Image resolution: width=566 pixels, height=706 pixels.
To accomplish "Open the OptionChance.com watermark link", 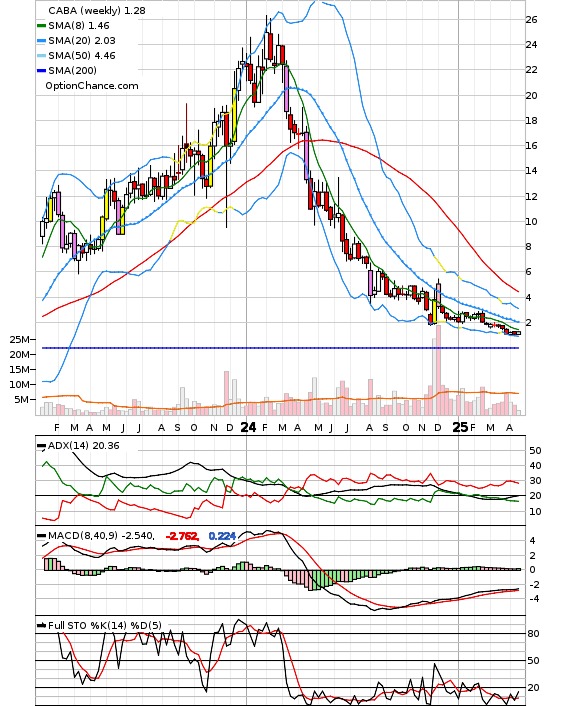I will tap(92, 86).
